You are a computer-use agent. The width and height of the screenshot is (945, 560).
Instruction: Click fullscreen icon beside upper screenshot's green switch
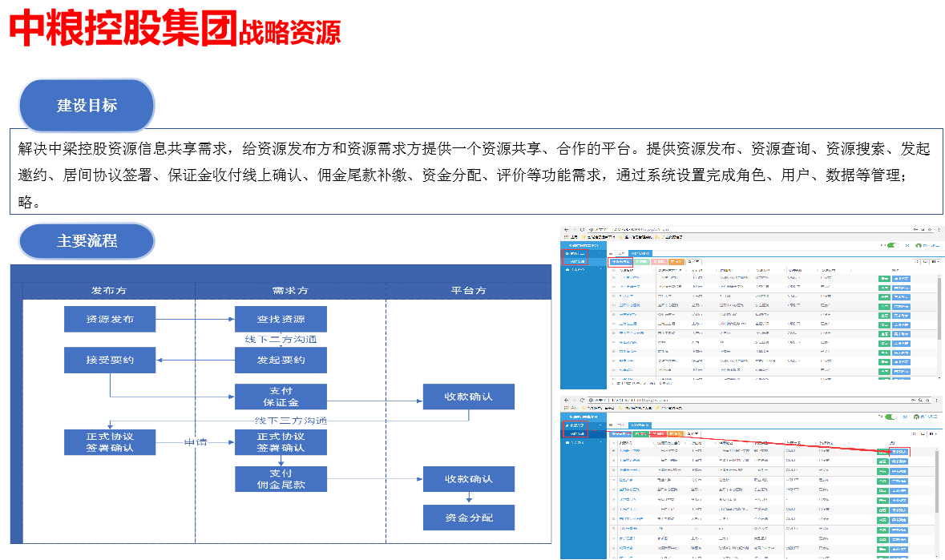(907, 246)
